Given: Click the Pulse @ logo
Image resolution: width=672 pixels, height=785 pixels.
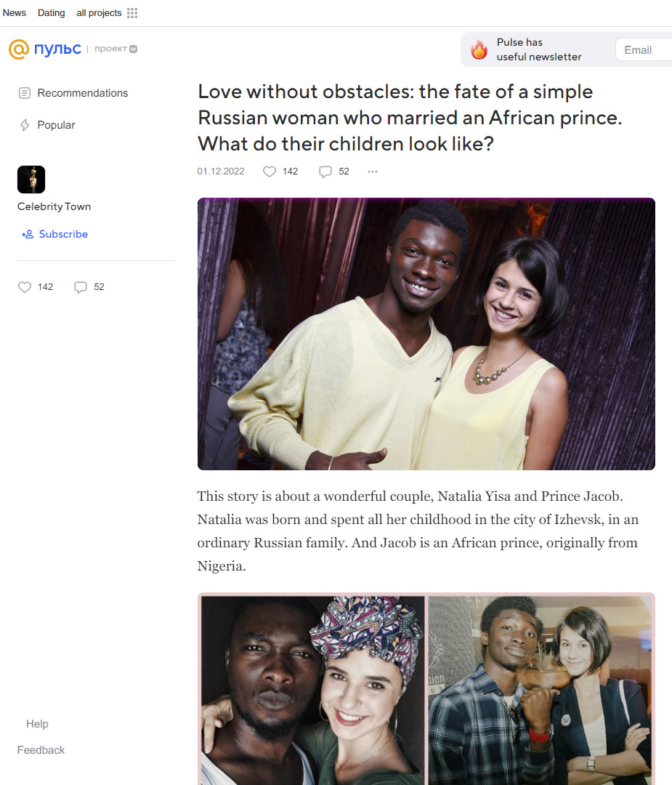Looking at the screenshot, I should tap(18, 49).
